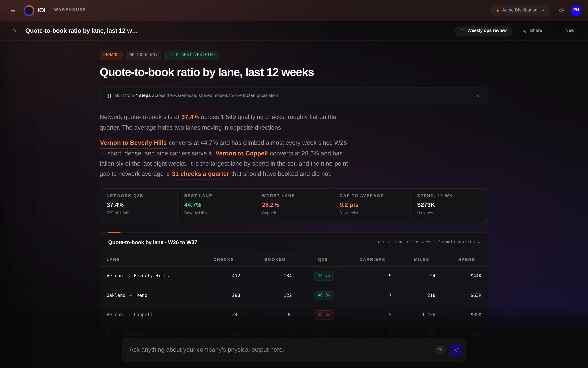This screenshot has width=588, height=368.
Task: Click the WK-2026-W37 week tag
Action: [144, 55]
